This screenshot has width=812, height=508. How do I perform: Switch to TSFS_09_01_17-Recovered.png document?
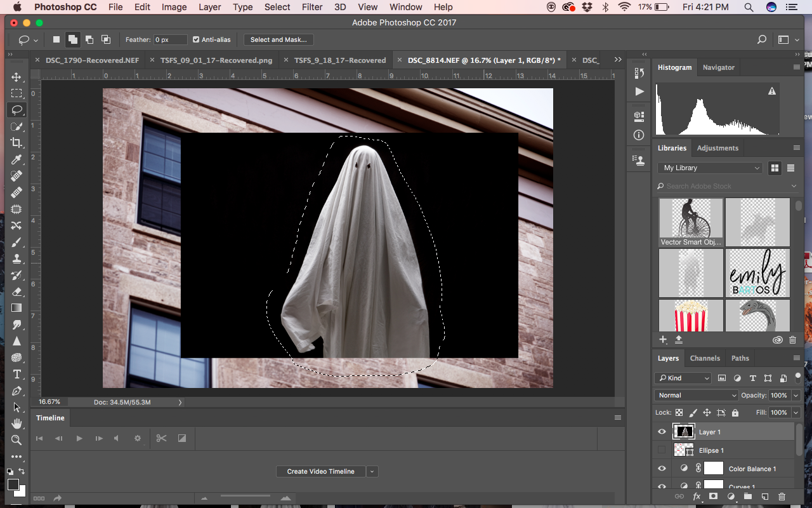tap(216, 60)
